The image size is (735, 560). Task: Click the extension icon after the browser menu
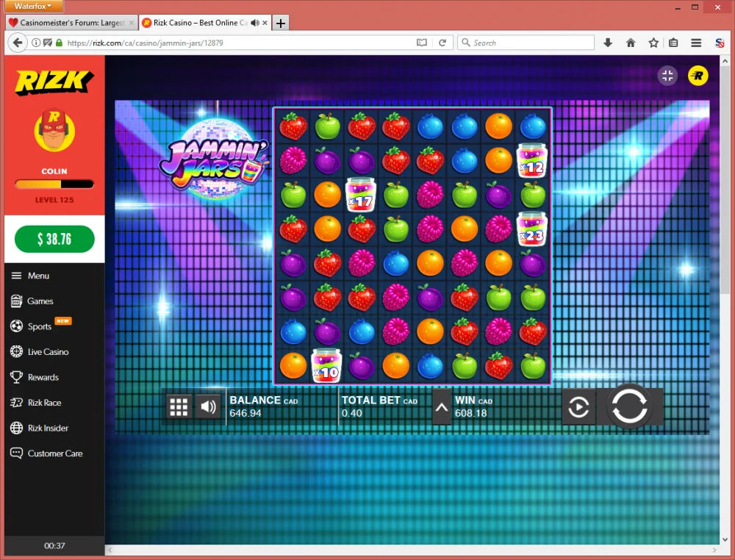[720, 43]
